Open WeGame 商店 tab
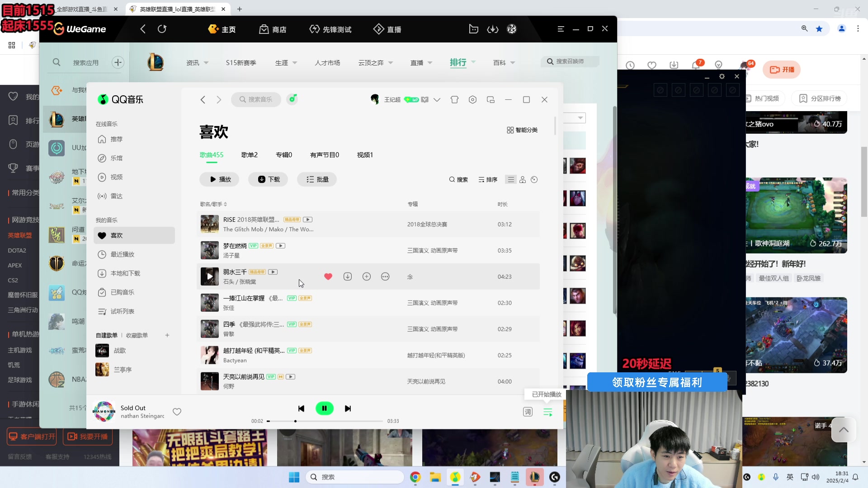 (273, 29)
